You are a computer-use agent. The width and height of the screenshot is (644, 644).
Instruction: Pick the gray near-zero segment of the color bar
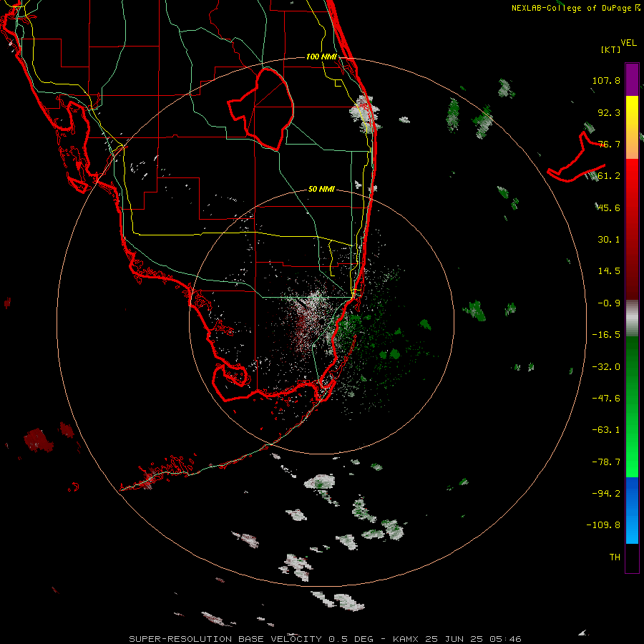click(632, 318)
